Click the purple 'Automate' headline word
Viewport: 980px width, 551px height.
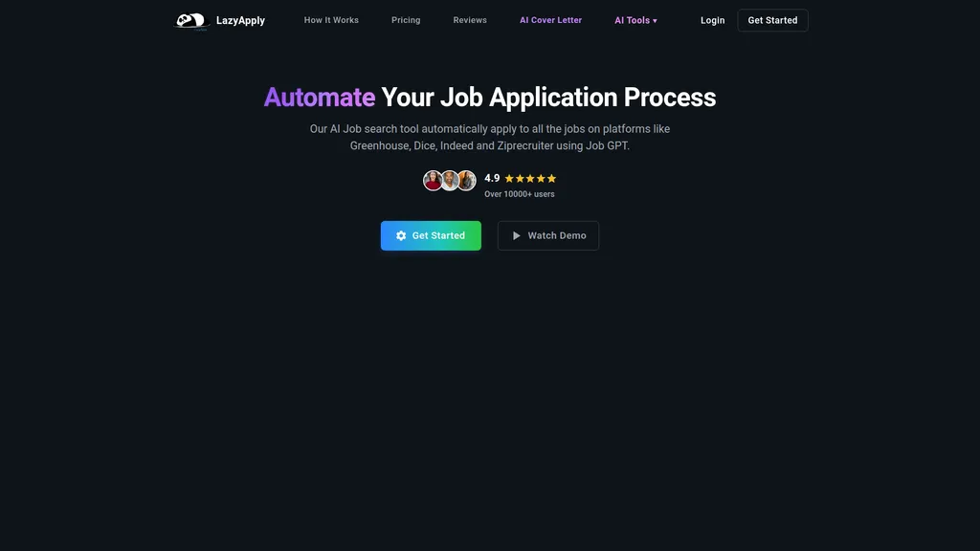(x=320, y=98)
